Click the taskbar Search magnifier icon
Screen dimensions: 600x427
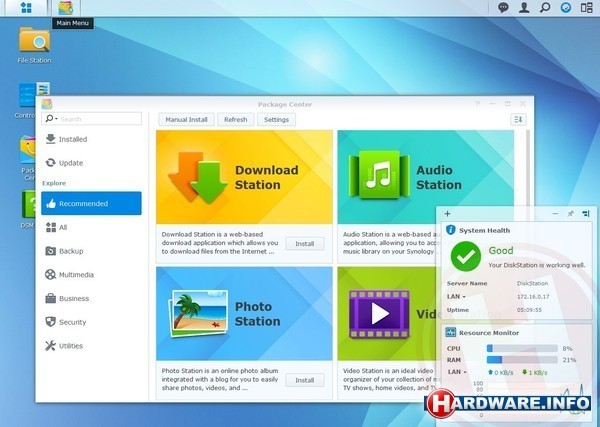545,8
